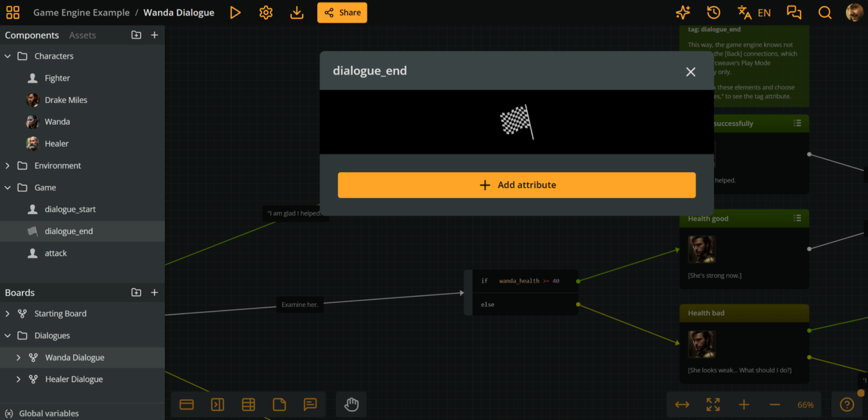This screenshot has width=868, height=420.
Task: Add new board plus icon
Action: click(x=155, y=292)
